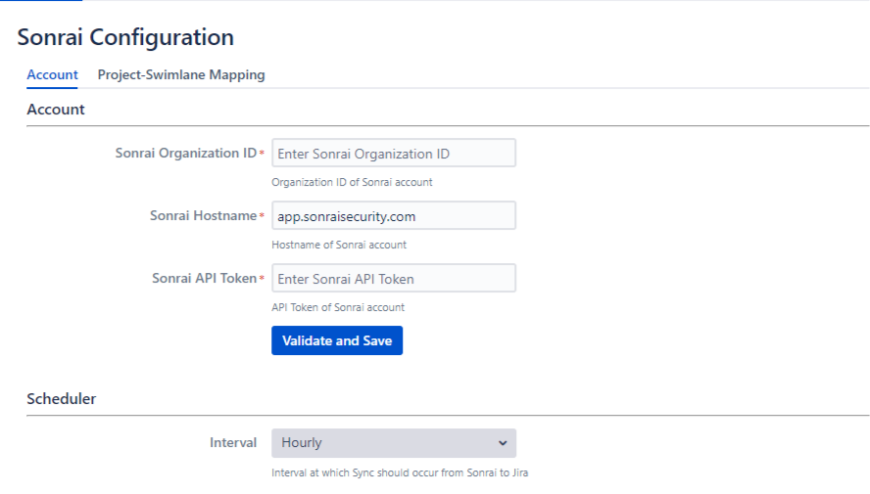
Task: Click the Sonrai Organization ID input field
Action: coord(393,154)
